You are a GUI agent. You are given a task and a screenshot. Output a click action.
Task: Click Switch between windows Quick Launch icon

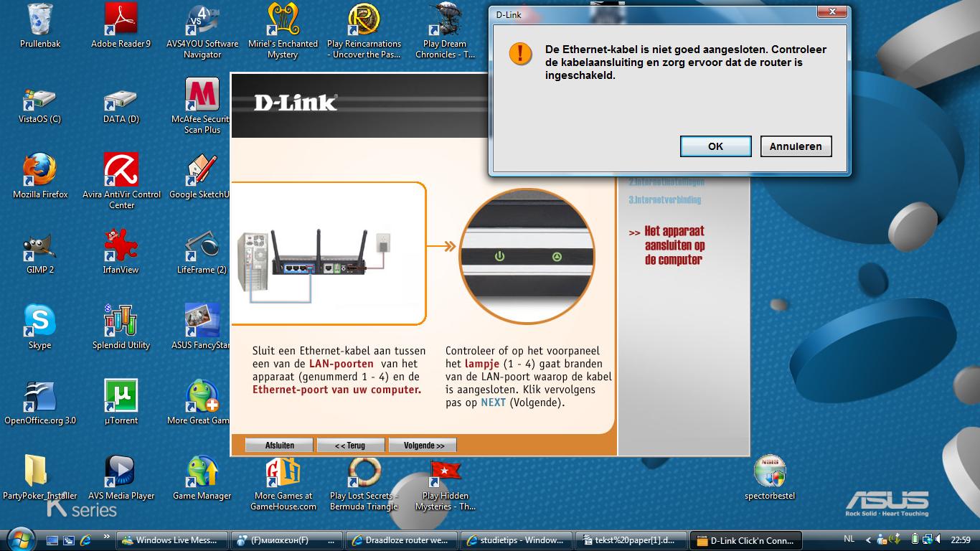pos(69,540)
